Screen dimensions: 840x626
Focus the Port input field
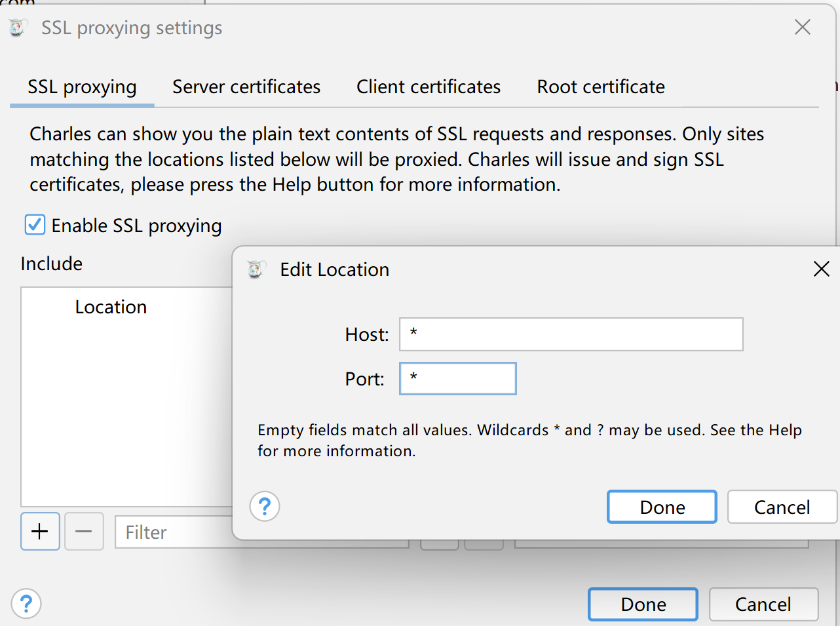coord(458,379)
